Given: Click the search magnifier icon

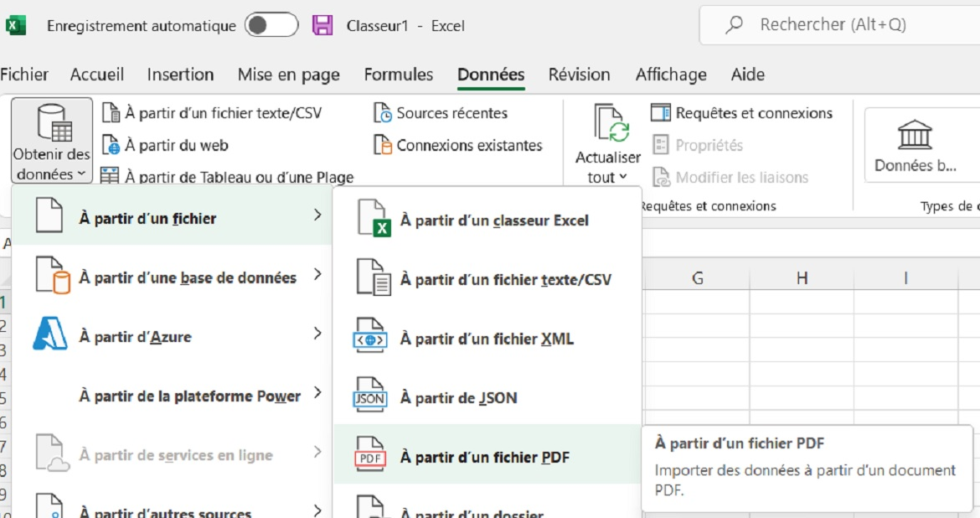Looking at the screenshot, I should [734, 25].
